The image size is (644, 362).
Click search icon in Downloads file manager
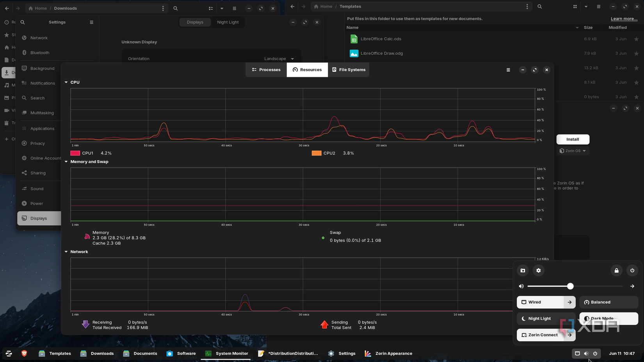point(176,8)
